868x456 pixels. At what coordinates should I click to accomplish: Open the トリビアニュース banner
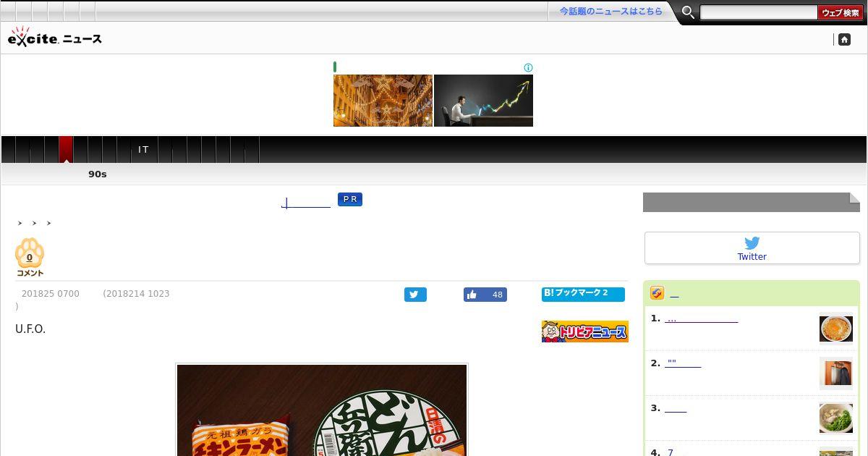point(584,332)
